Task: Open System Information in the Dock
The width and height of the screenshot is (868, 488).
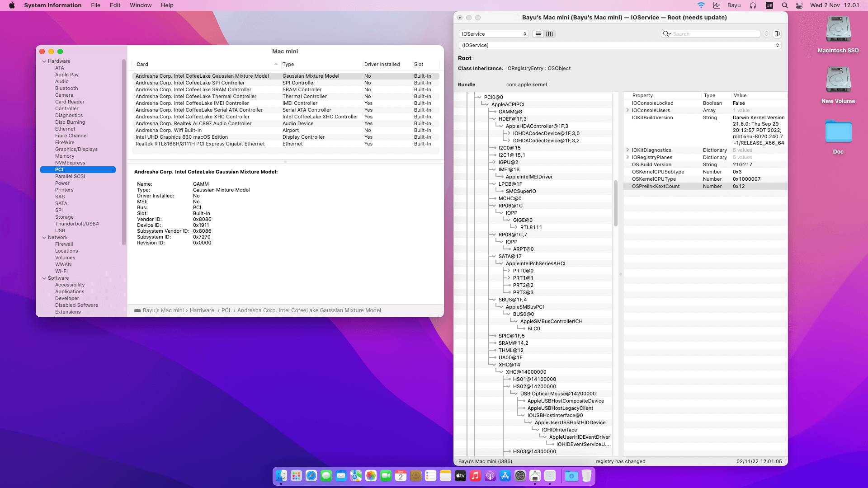Action: [x=535, y=476]
